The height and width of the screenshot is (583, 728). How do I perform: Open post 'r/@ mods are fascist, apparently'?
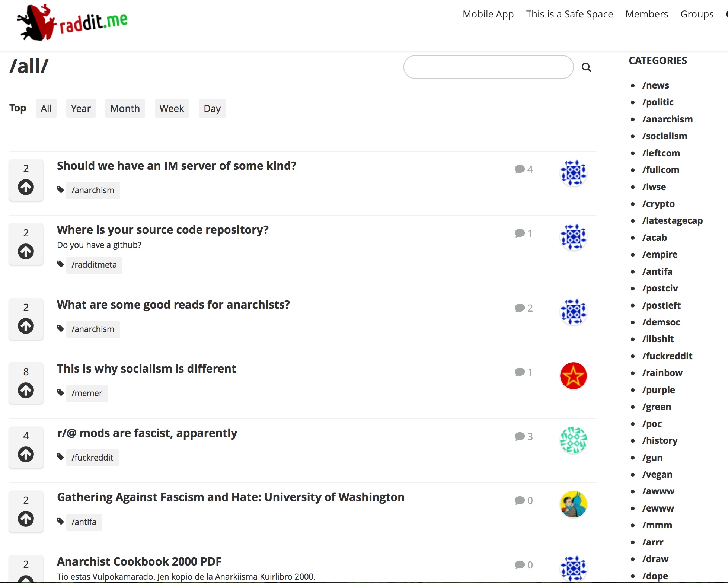tap(147, 433)
